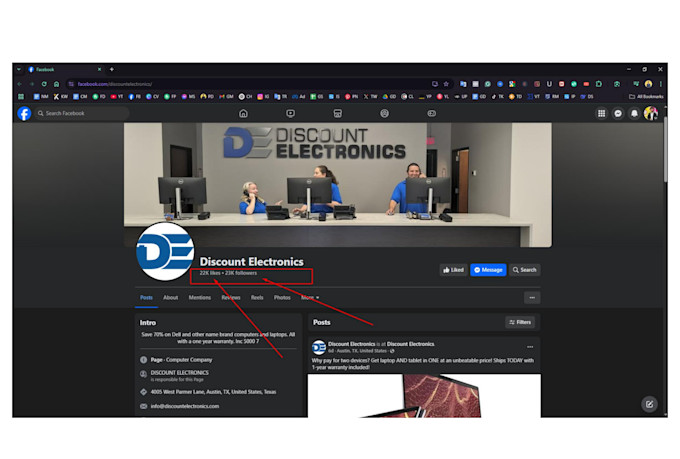This screenshot has height=459, width=680.
Task: Open the YT YouTube bookmark
Action: coord(117,97)
